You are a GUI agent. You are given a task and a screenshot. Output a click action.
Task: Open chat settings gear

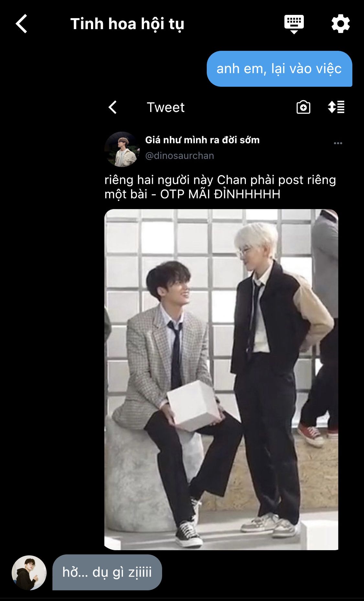341,24
